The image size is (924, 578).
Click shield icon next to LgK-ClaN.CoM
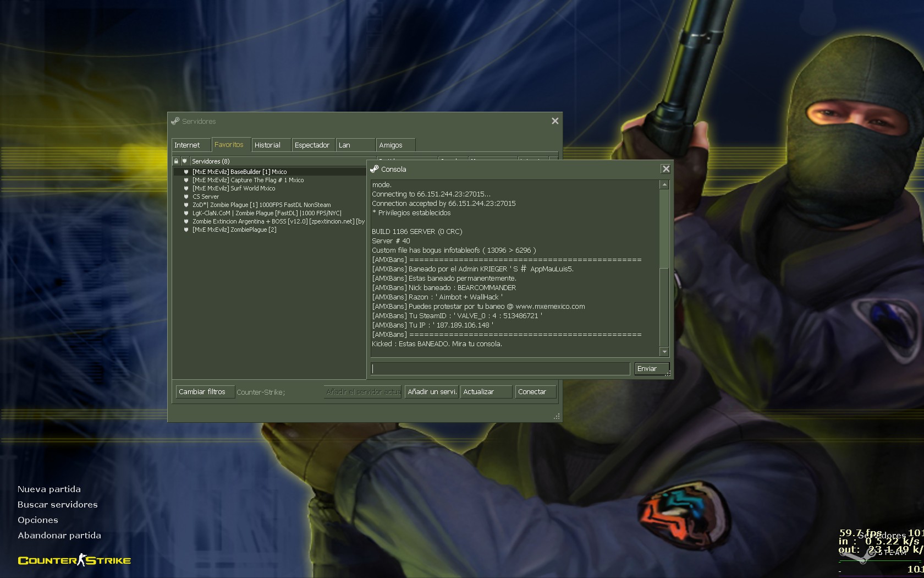point(186,213)
